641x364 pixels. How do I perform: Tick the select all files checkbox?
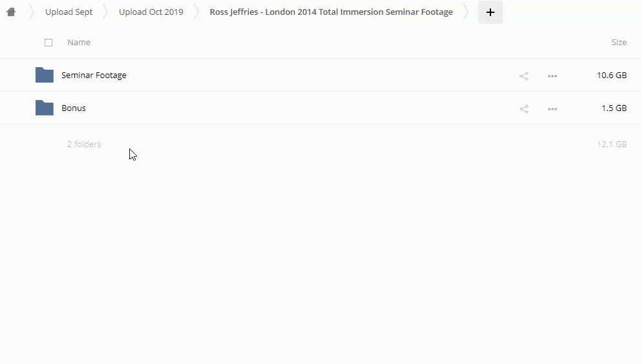pos(48,43)
